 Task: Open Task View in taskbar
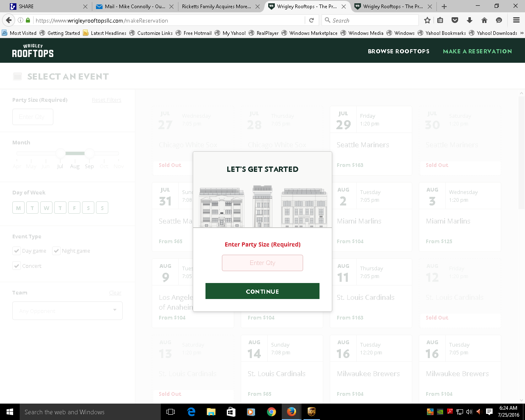tap(171, 412)
